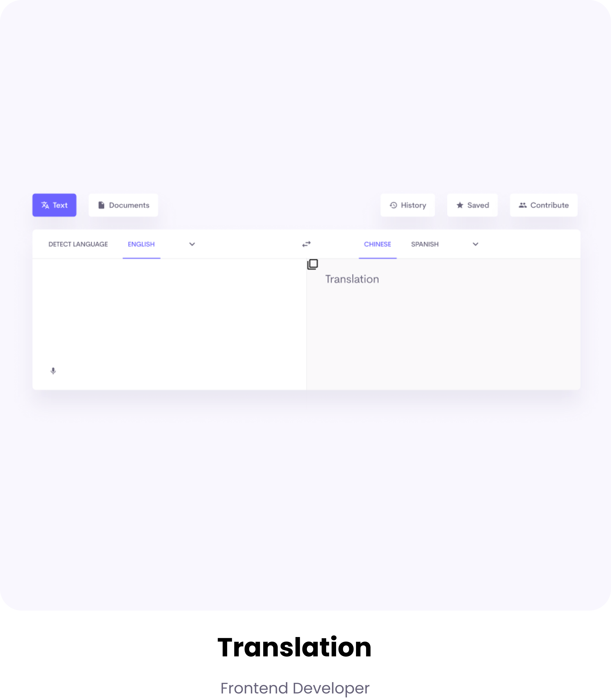Select DETECT LANGUAGE option
The height and width of the screenshot is (700, 611).
tap(77, 244)
